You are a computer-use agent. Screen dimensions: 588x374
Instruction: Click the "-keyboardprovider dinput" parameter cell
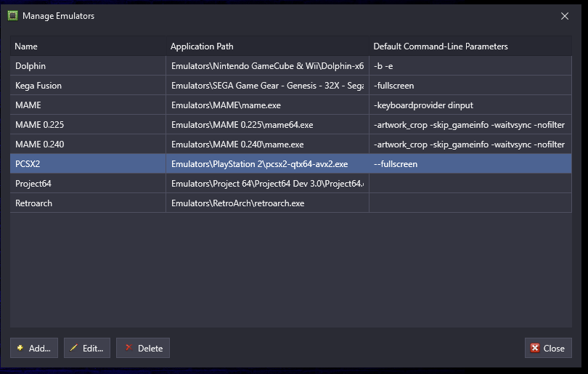[470, 105]
